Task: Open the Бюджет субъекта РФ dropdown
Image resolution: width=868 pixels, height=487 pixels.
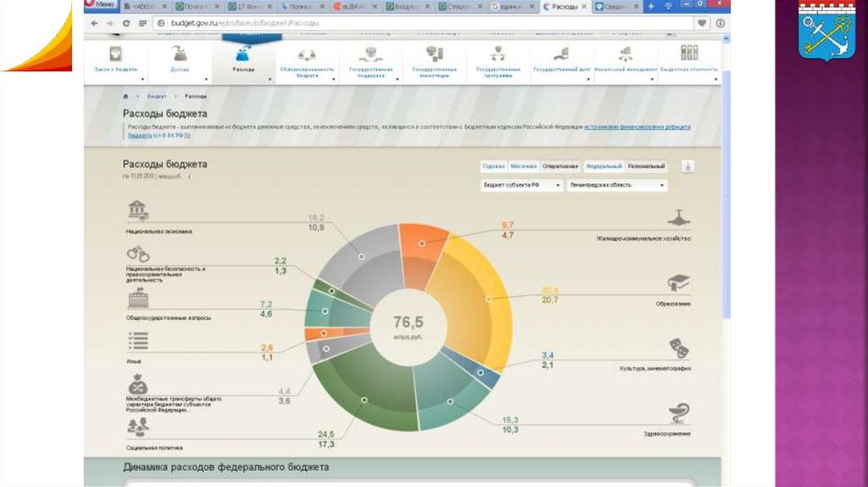Action: [x=522, y=184]
